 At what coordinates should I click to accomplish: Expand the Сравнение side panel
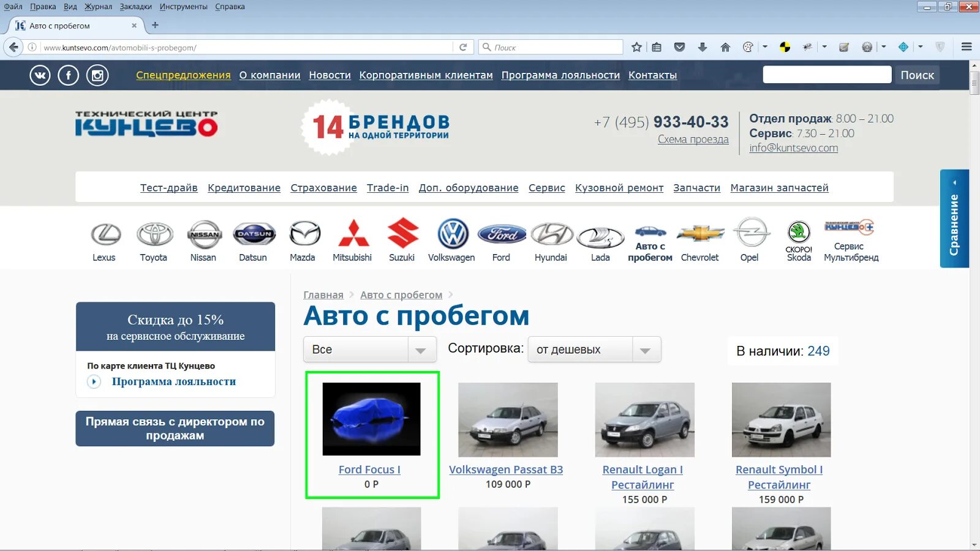point(954,219)
